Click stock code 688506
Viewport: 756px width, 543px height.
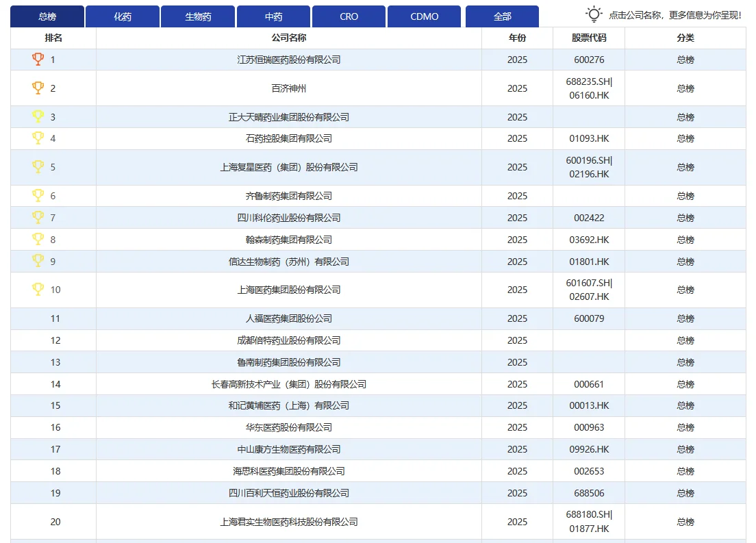589,493
